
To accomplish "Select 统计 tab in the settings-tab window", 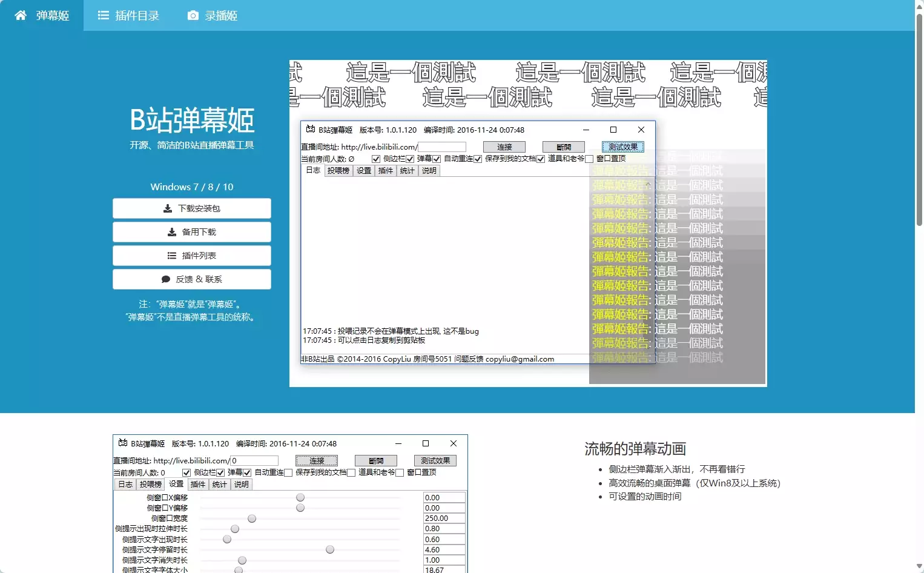I will [x=220, y=485].
